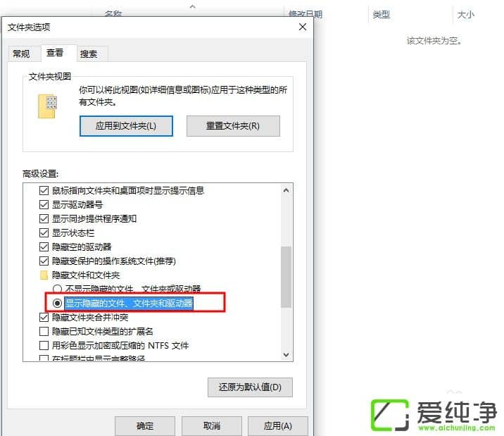
Task: Switch to the 常规 tab
Action: point(22,54)
